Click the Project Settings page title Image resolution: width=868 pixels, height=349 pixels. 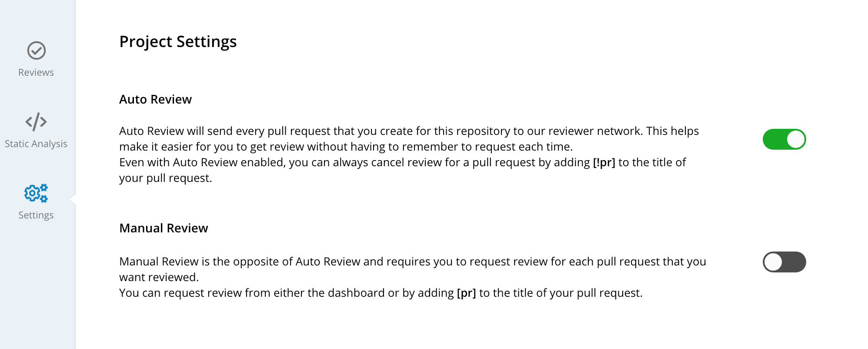click(178, 42)
